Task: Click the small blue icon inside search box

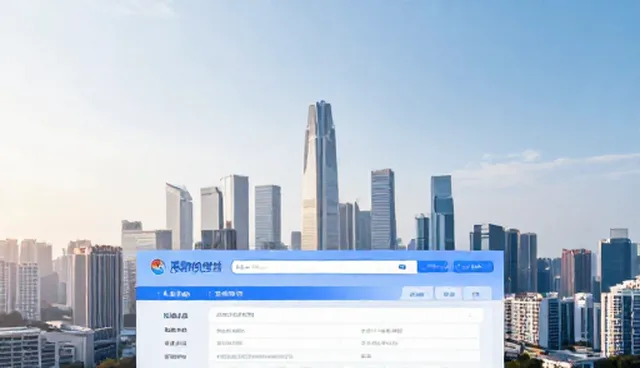Action: pos(402,267)
